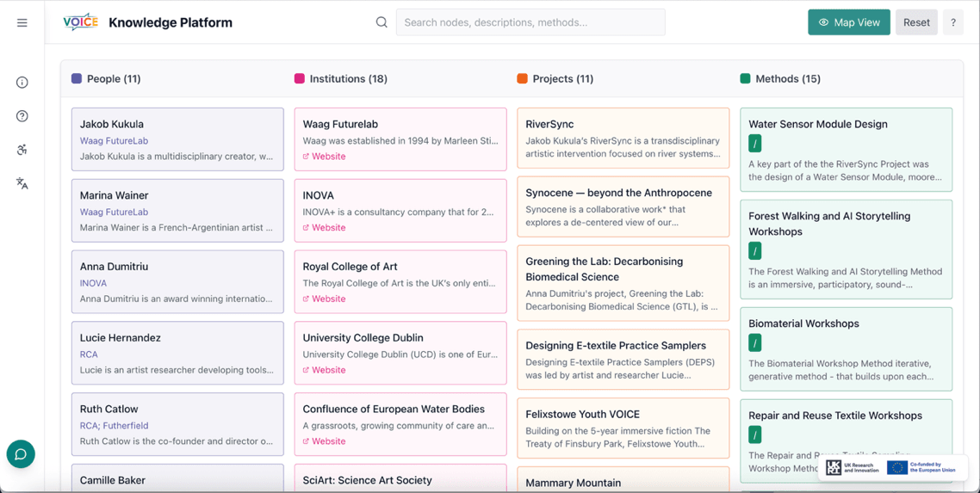Open the Lucie Hernandez person card
This screenshot has width=980, height=493.
point(177,353)
